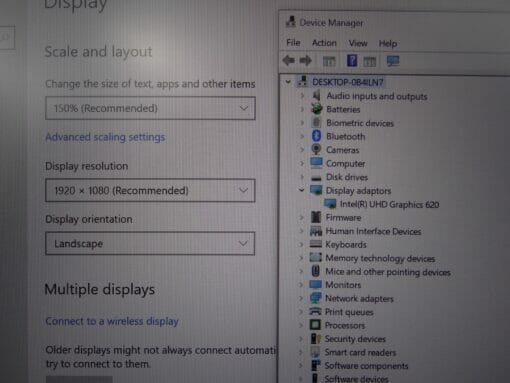
Task: Select the Smart card readers label
Action: (x=360, y=352)
